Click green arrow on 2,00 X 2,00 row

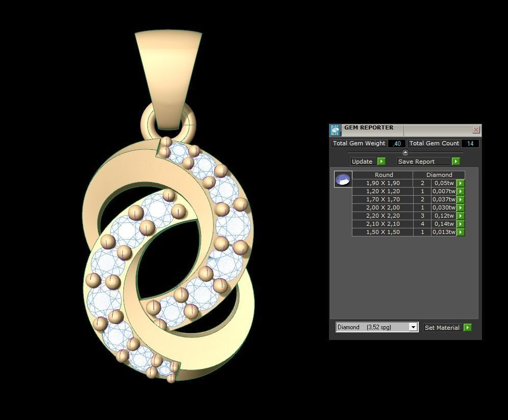pyautogui.click(x=461, y=207)
